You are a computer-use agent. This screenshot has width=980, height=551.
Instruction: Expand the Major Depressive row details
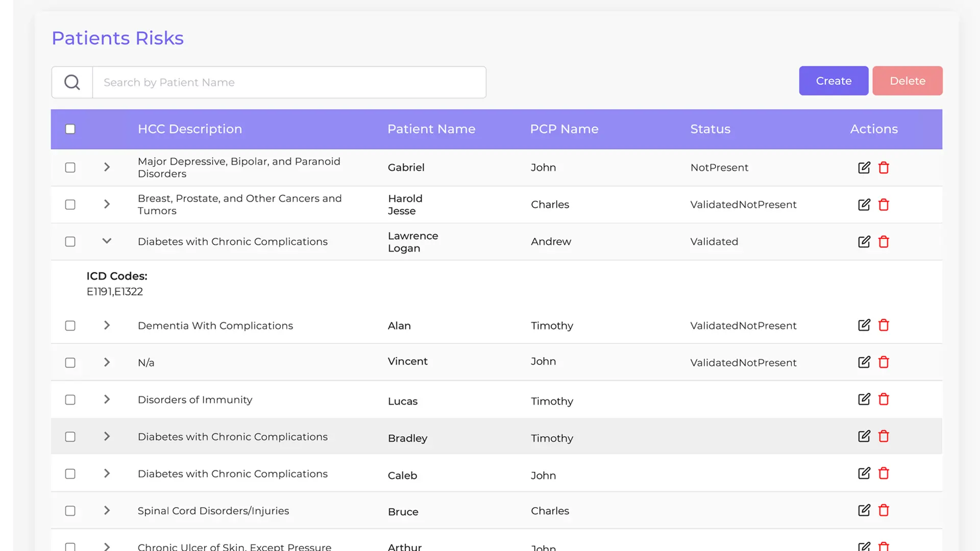point(107,167)
